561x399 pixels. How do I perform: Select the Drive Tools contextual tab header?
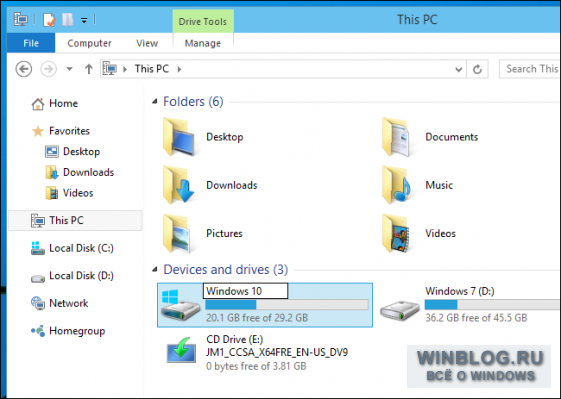point(203,21)
